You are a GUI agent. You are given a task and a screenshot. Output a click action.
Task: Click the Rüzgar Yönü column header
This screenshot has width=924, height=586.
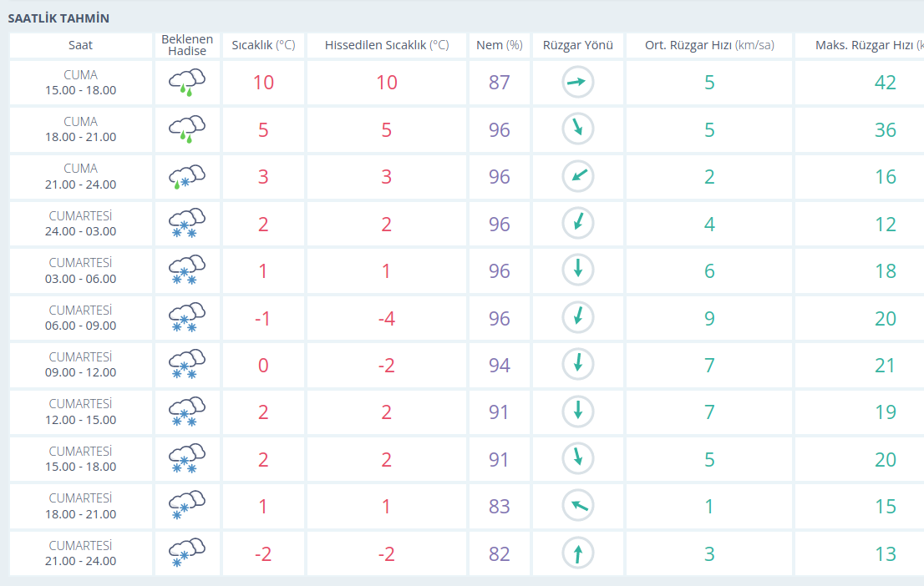tap(577, 45)
